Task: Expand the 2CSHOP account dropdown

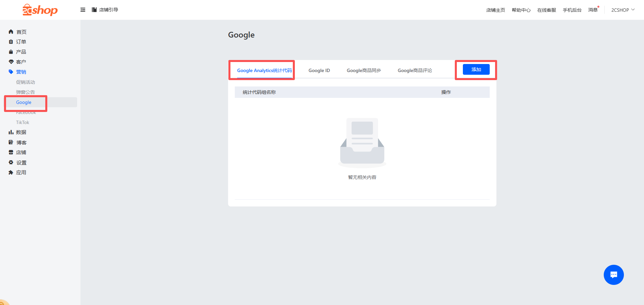Action: (623, 10)
